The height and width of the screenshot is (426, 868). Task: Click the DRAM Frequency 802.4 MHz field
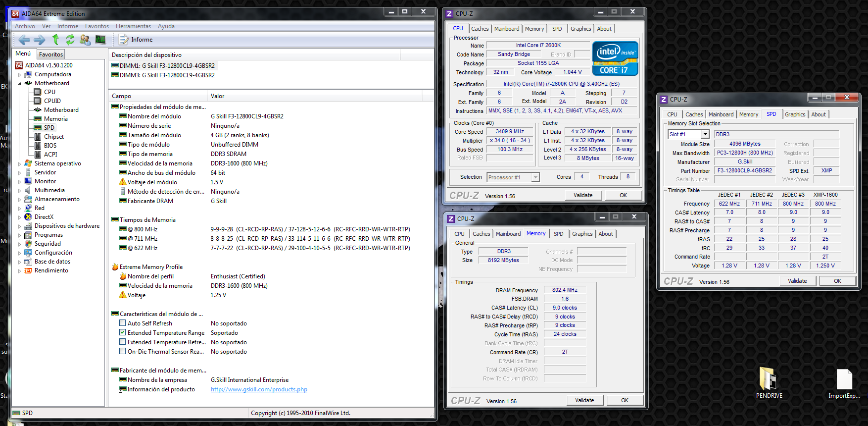pyautogui.click(x=565, y=290)
